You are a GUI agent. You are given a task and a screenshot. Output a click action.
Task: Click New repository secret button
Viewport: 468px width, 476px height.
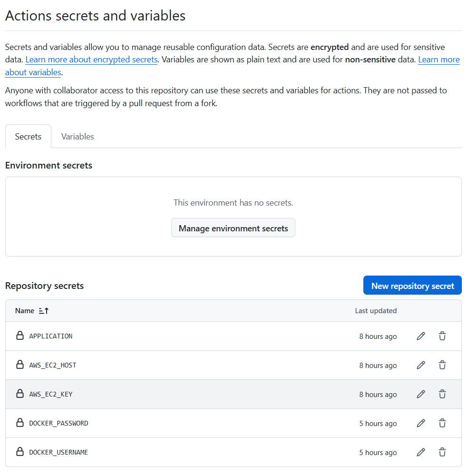coord(412,286)
